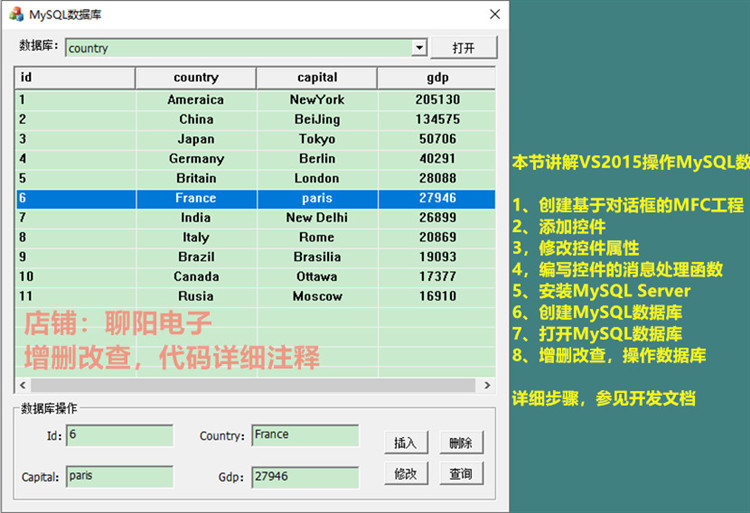Screen dimensions: 750x513
Task: Select the China row cell
Action: (196, 119)
